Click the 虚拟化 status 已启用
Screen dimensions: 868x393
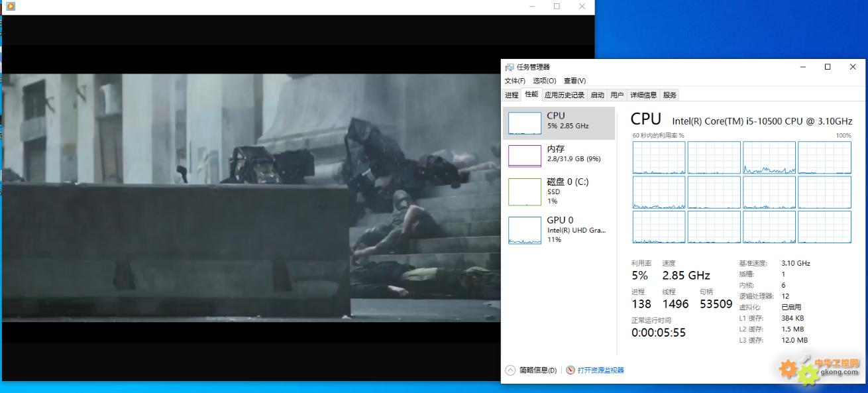point(791,307)
